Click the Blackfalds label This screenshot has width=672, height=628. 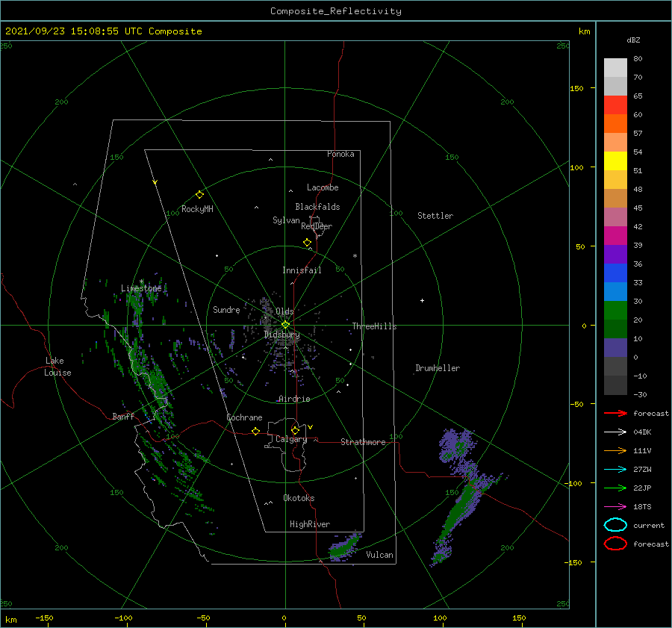click(x=317, y=207)
